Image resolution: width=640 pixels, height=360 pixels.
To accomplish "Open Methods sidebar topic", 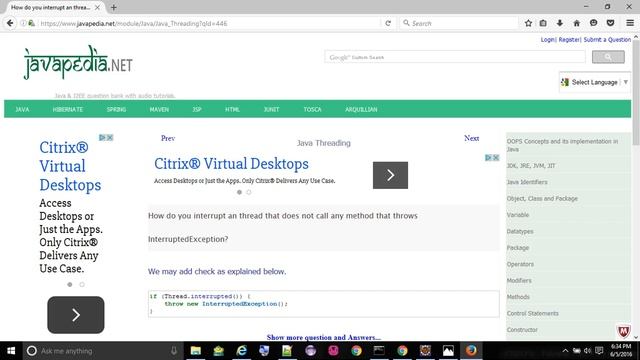I will pyautogui.click(x=518, y=297).
